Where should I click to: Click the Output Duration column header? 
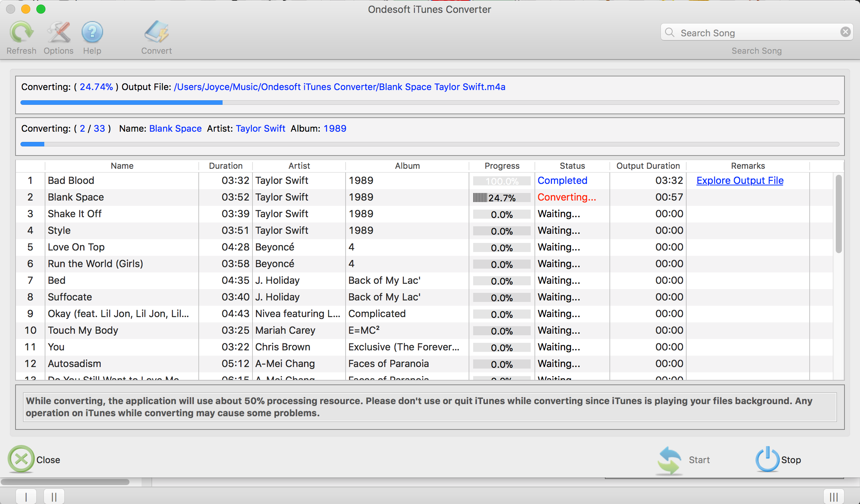648,165
